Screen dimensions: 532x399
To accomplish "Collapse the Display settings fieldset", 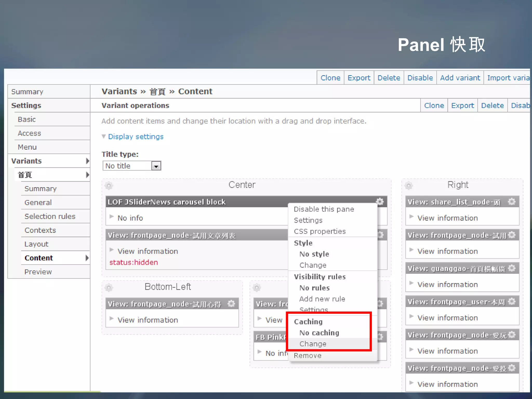I will [x=136, y=137].
